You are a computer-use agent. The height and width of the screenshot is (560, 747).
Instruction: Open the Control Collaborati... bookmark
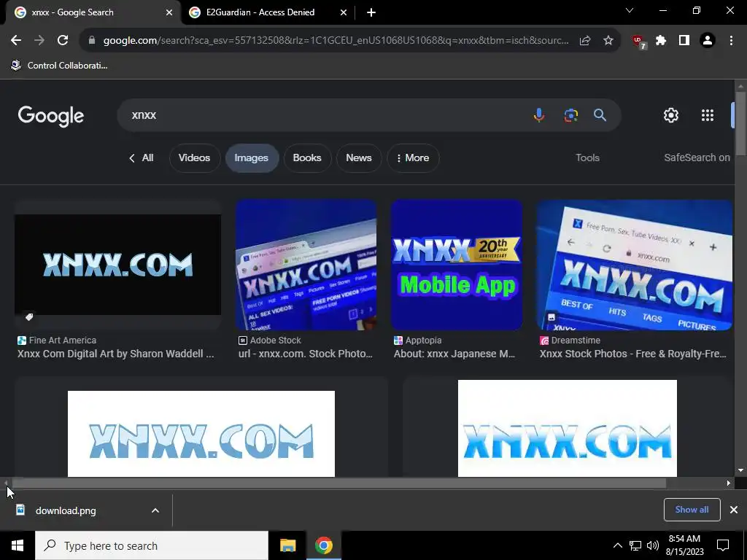click(x=60, y=65)
